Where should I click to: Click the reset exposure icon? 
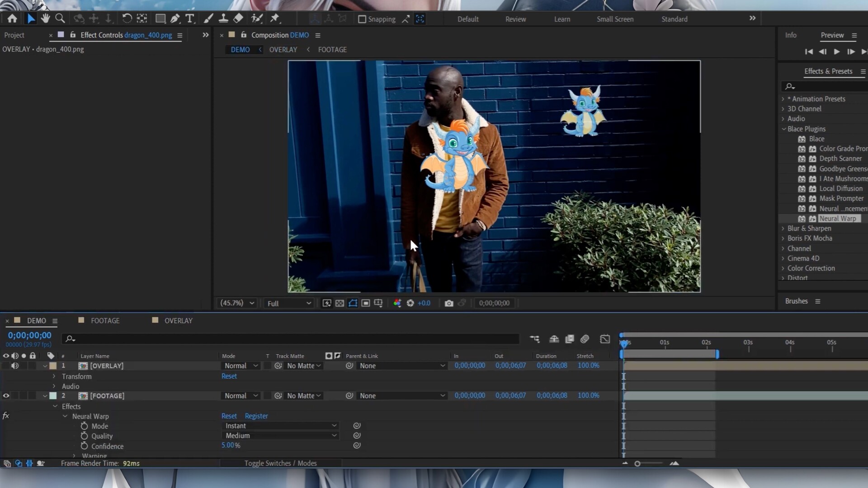tap(410, 303)
